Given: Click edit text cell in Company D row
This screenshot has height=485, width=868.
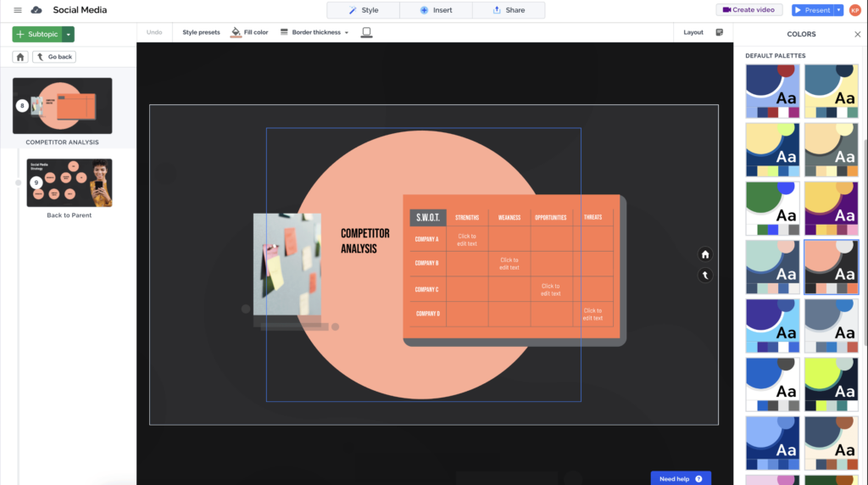Looking at the screenshot, I should pyautogui.click(x=593, y=314).
